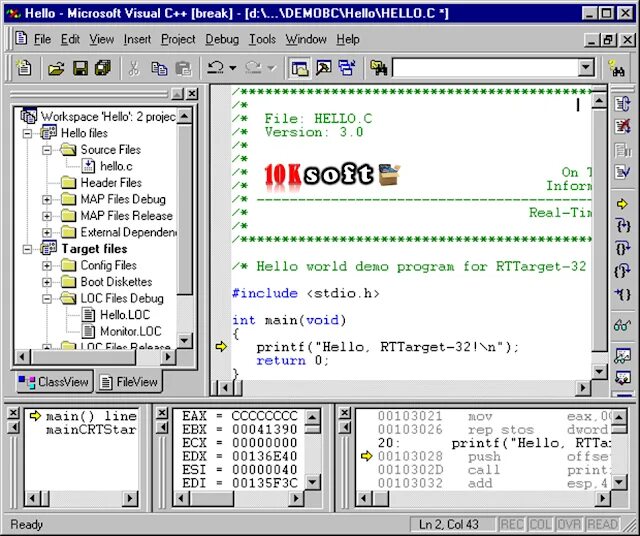The height and width of the screenshot is (536, 640).
Task: Expand the MAP Files Debug folder
Action: pyautogui.click(x=47, y=200)
